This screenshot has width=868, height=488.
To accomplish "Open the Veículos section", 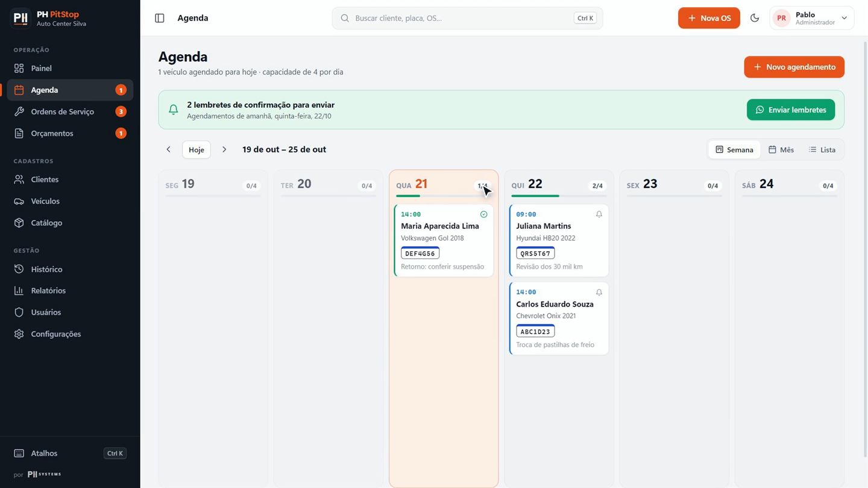I will (x=70, y=201).
